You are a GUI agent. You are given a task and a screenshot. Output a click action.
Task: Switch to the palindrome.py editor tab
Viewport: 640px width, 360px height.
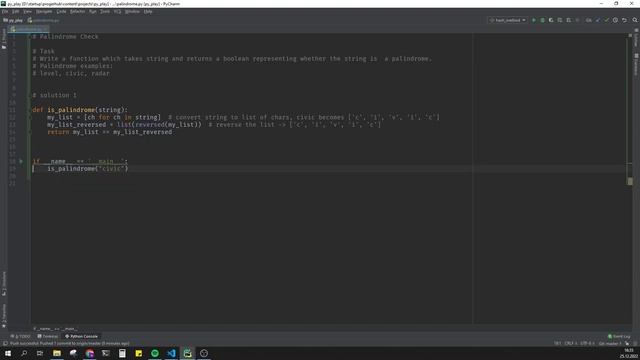click(x=28, y=29)
